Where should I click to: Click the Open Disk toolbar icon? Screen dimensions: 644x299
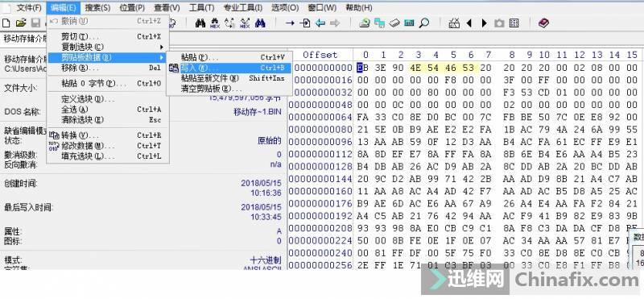[x=365, y=23]
